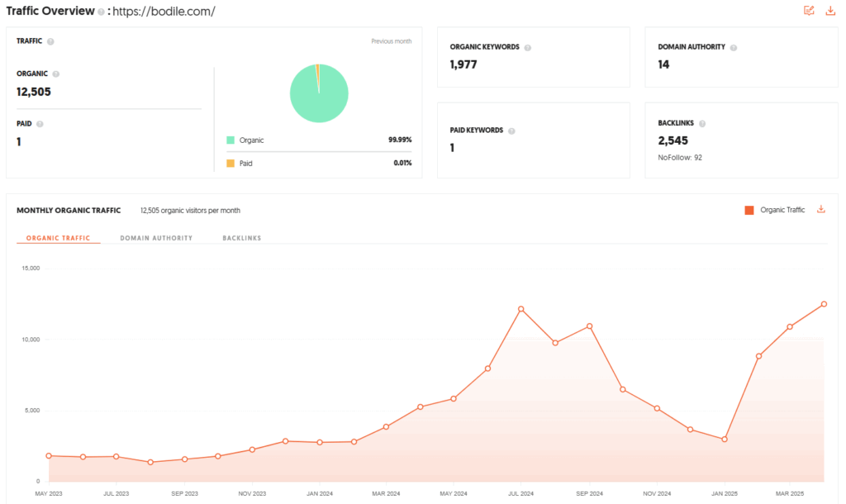This screenshot has height=504, width=846.
Task: Click the SEP 2024 data point
Action: [589, 326]
